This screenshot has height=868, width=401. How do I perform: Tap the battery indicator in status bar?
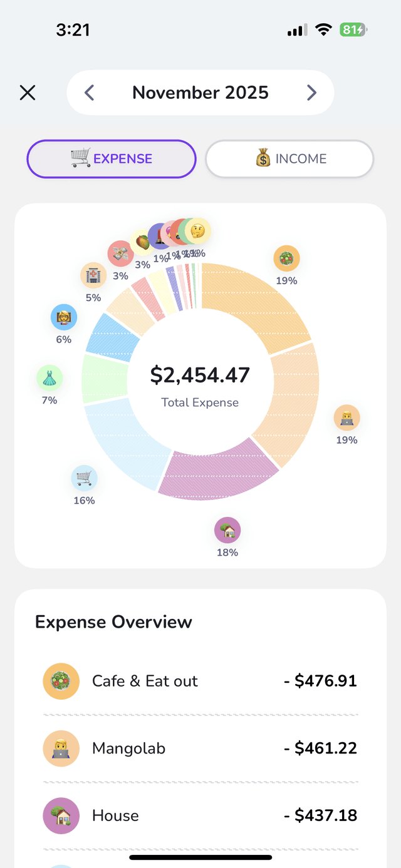point(353,29)
